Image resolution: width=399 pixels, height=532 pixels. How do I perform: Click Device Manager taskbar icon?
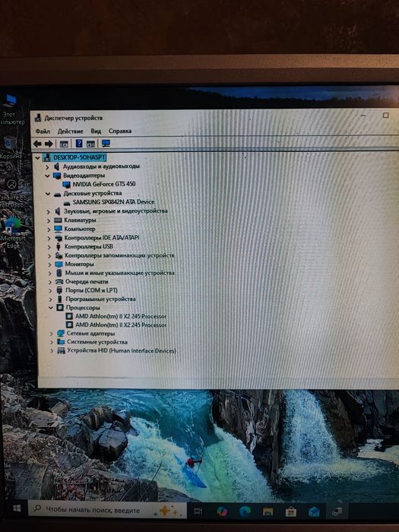[337, 512]
